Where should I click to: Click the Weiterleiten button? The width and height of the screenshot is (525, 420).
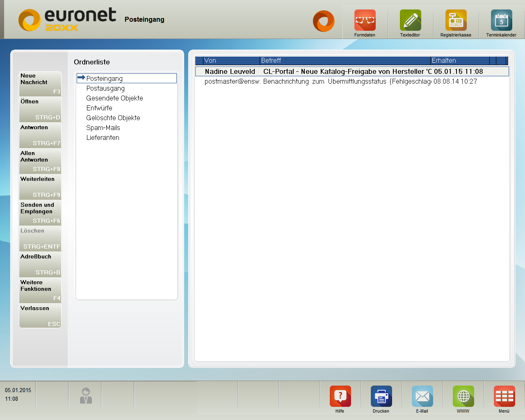pos(40,187)
